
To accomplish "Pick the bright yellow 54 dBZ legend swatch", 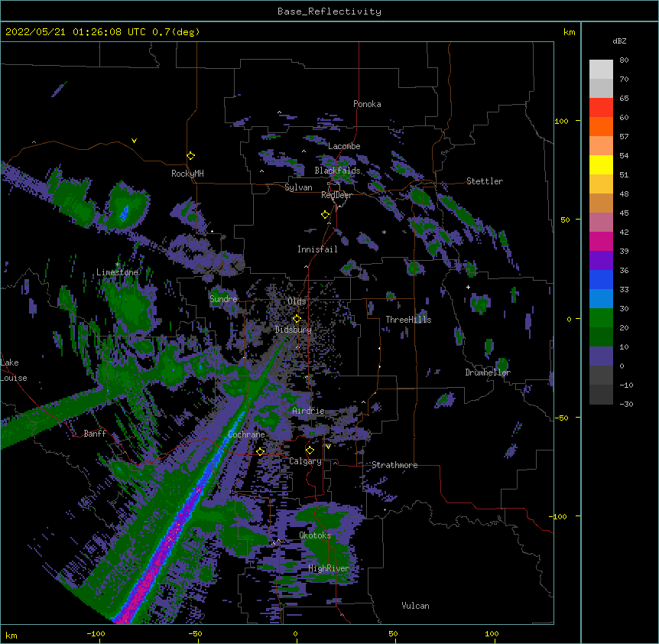I will [x=601, y=164].
